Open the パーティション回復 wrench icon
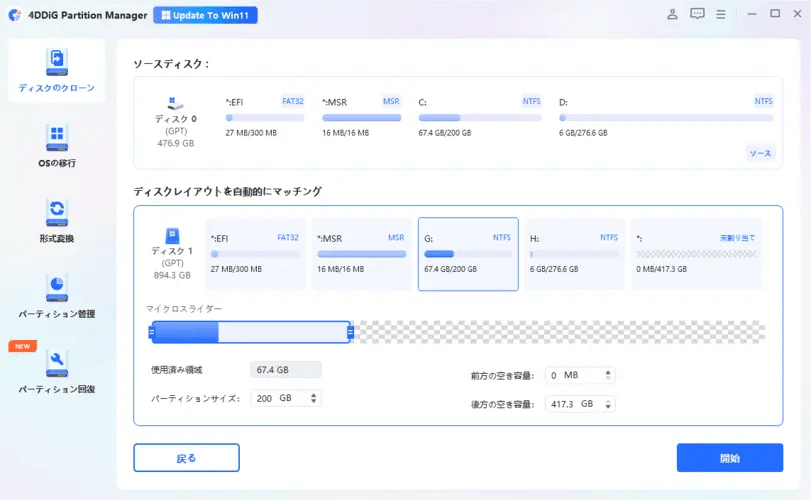The image size is (811, 500). [x=57, y=363]
